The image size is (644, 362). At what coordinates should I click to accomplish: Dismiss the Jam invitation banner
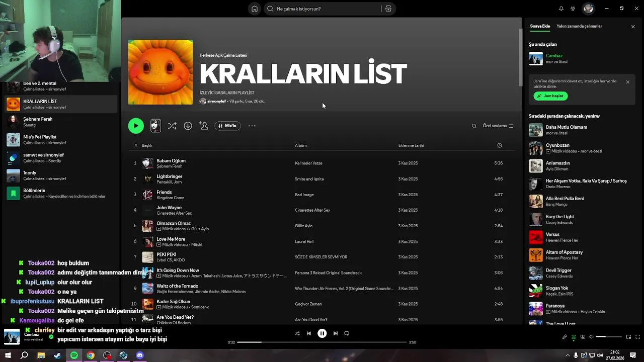click(627, 82)
